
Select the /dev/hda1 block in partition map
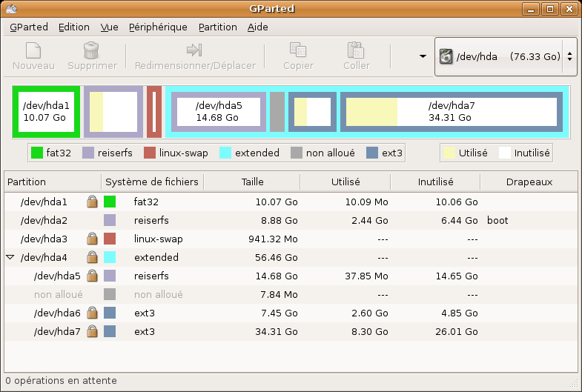[x=46, y=112]
